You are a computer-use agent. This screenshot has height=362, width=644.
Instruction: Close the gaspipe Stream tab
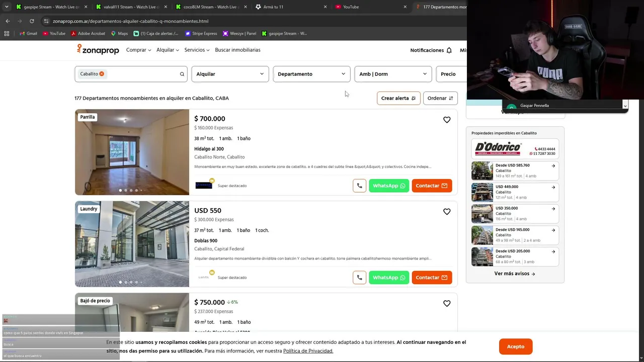point(86,7)
